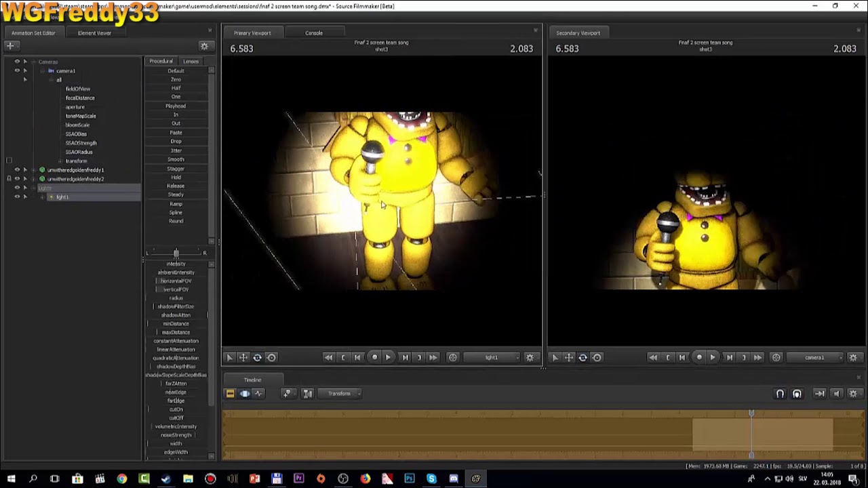Switch to the Lenses tab
This screenshot has height=488, width=868.
191,61
